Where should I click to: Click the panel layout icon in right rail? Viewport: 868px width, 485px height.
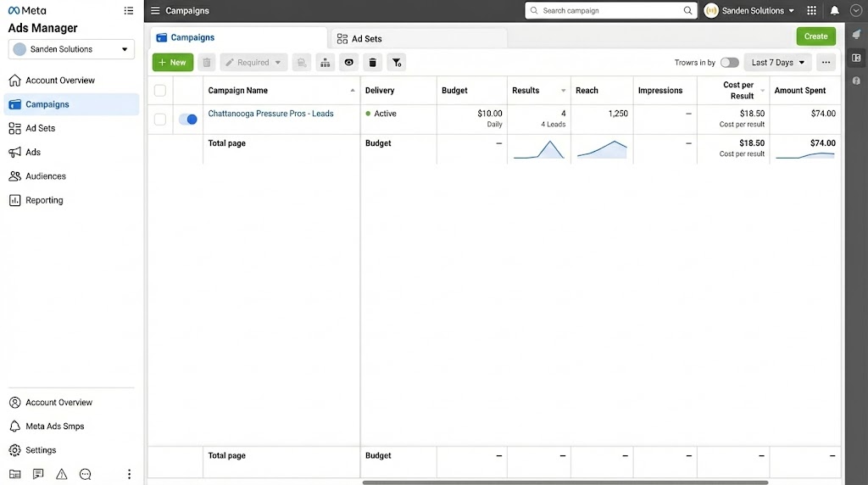coord(856,58)
